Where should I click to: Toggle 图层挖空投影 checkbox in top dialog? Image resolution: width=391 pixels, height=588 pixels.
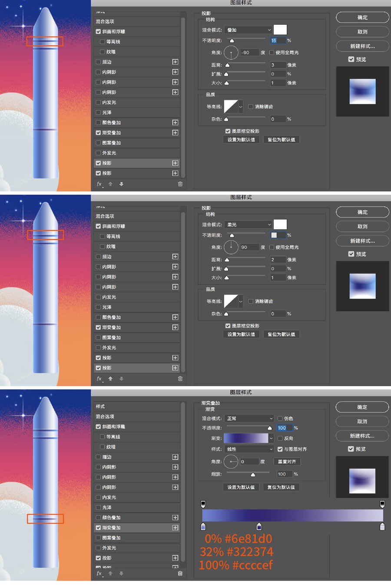click(228, 131)
